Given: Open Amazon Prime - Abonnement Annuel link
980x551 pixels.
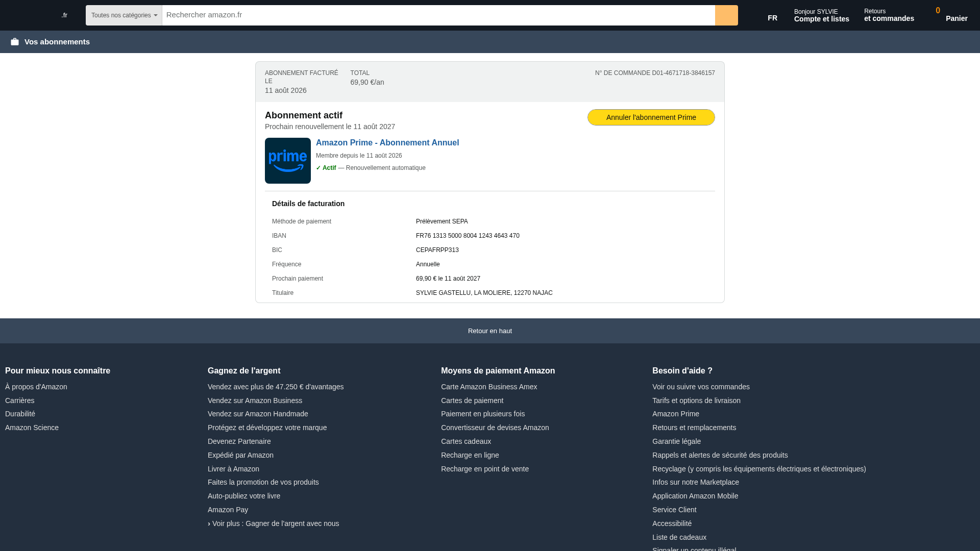Looking at the screenshot, I should (387, 143).
